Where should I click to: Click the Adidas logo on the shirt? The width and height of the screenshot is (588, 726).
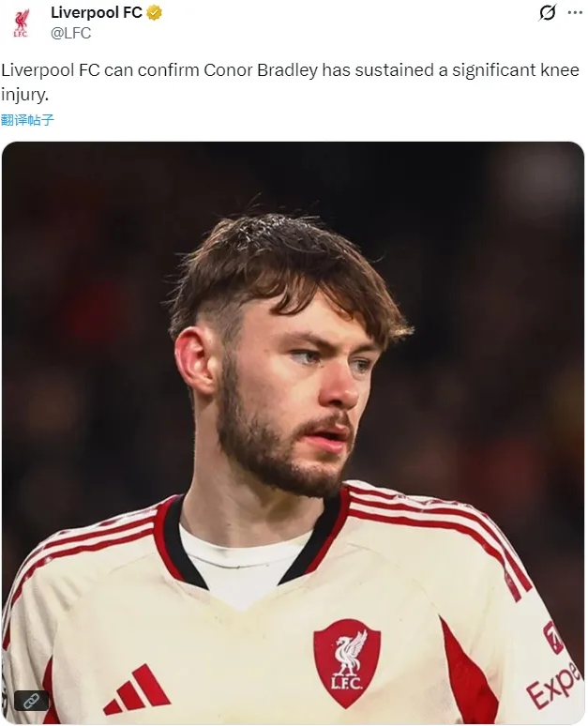click(136, 689)
